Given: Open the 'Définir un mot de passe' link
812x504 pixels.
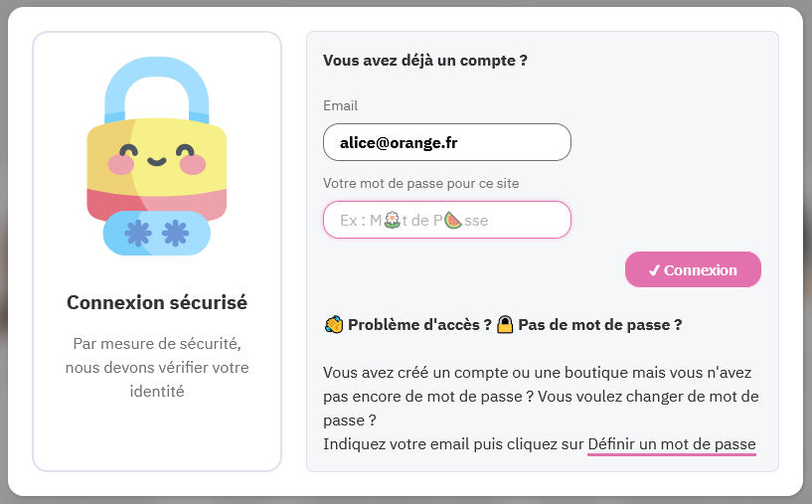Looking at the screenshot, I should click(x=671, y=444).
